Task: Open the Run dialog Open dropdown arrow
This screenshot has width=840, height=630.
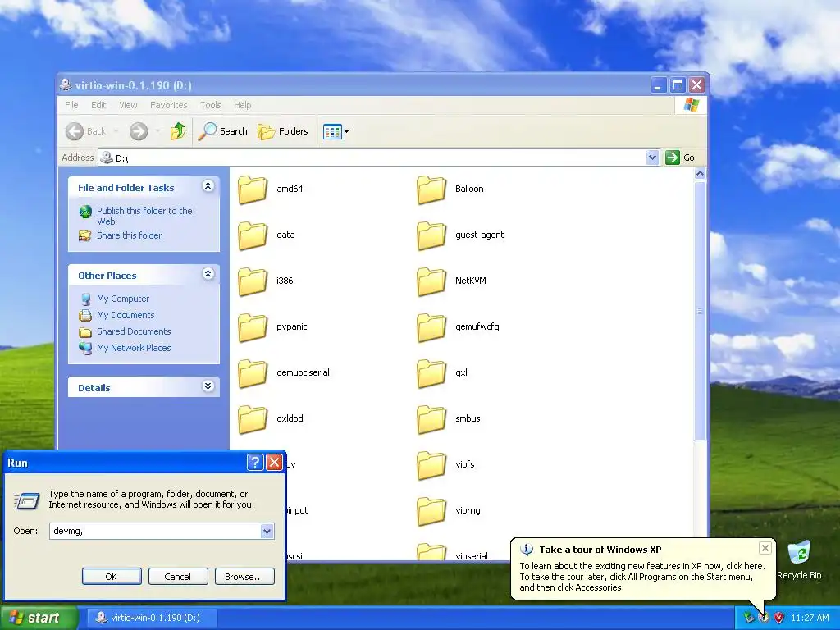Action: (x=267, y=531)
